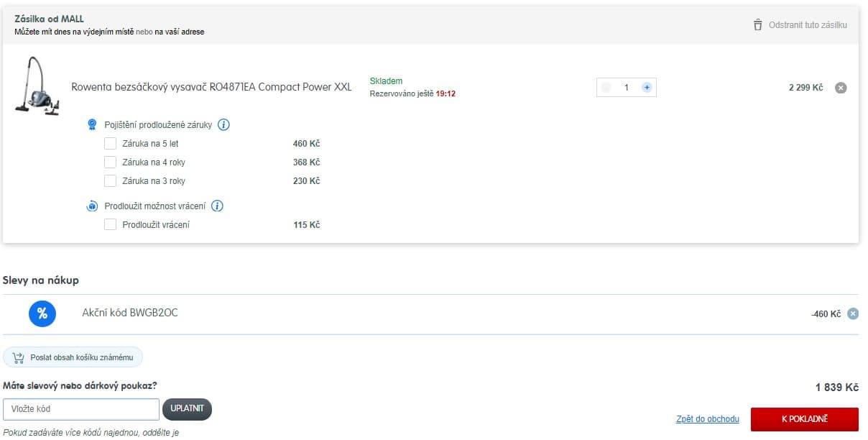Click the 'Záruka na 5 let' label
This screenshot has height=440, width=868.
(151, 144)
